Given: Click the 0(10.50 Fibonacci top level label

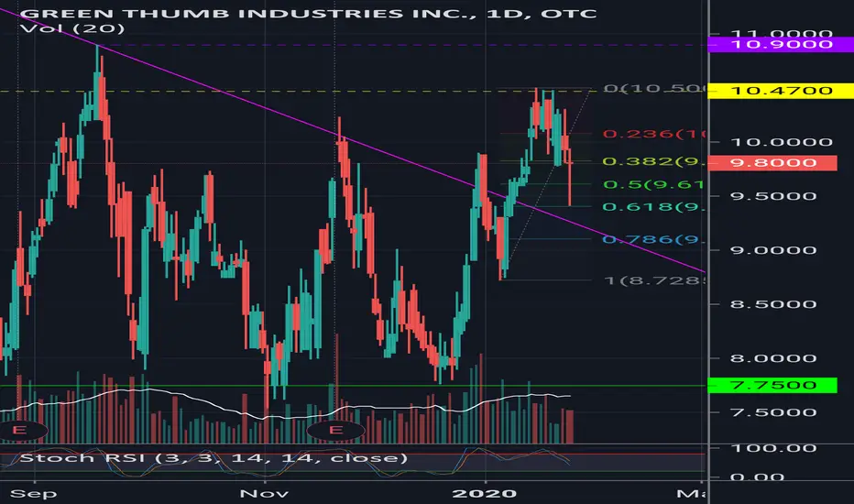Looking at the screenshot, I should point(653,88).
